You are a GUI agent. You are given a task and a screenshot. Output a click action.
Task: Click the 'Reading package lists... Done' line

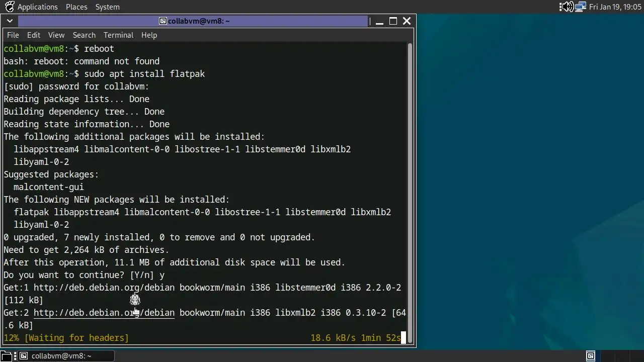(x=76, y=99)
